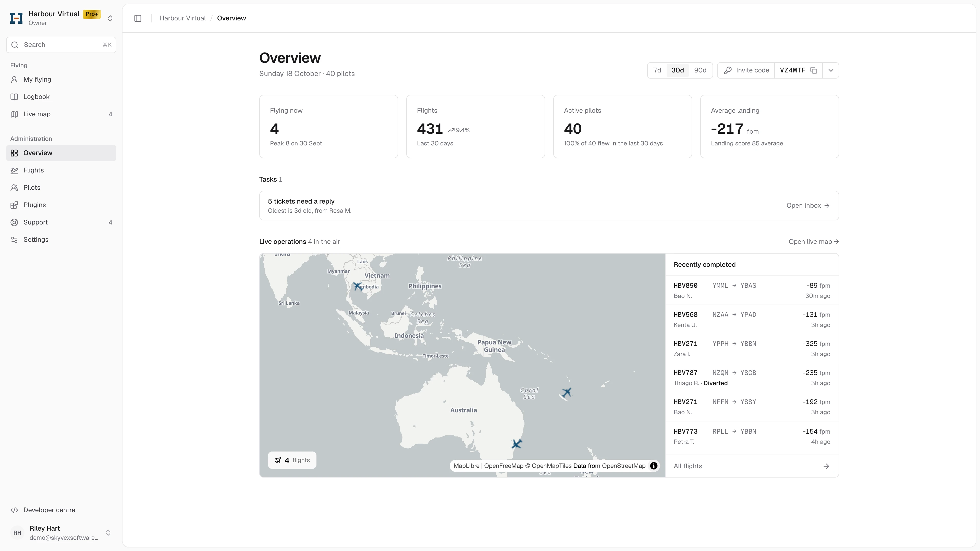Click the Pro+ plan badge
This screenshot has height=551, width=980.
tap(92, 14)
